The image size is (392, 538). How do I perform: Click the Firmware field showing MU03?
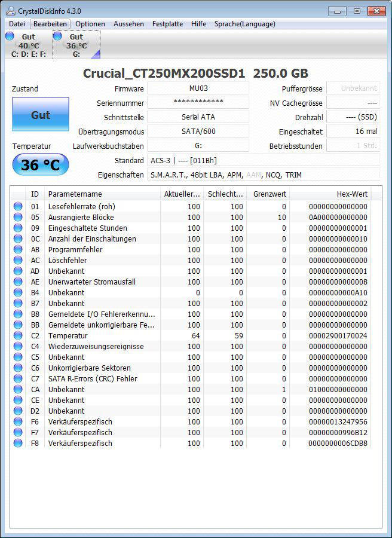[198, 88]
